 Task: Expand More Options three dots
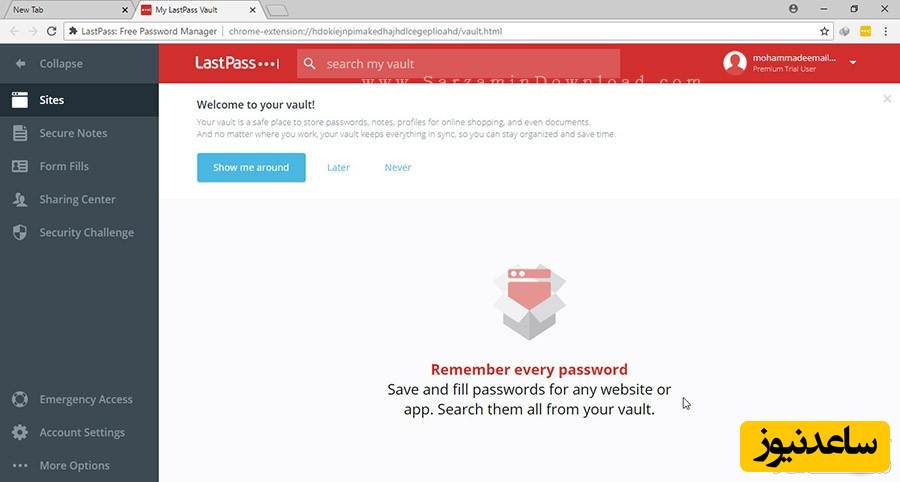click(x=20, y=465)
